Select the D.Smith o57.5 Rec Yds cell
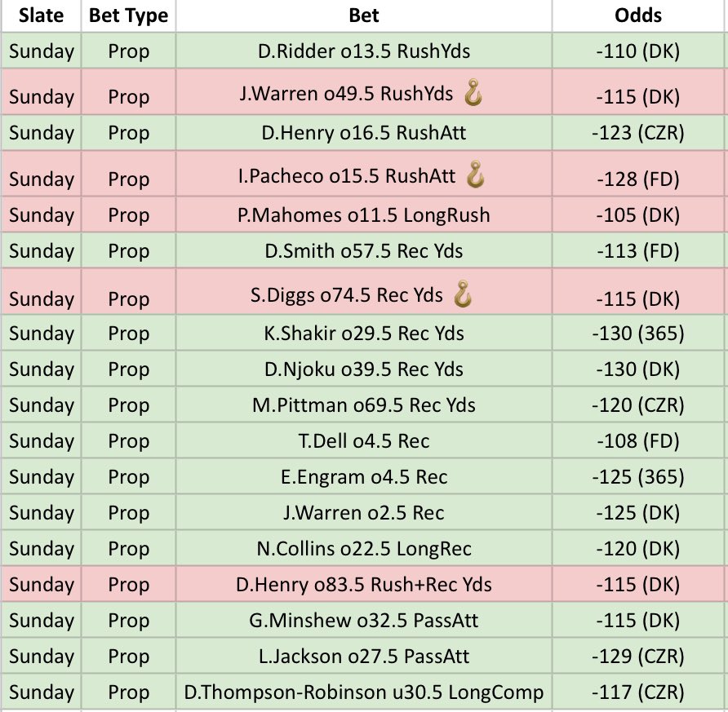The height and width of the screenshot is (712, 728). (364, 250)
